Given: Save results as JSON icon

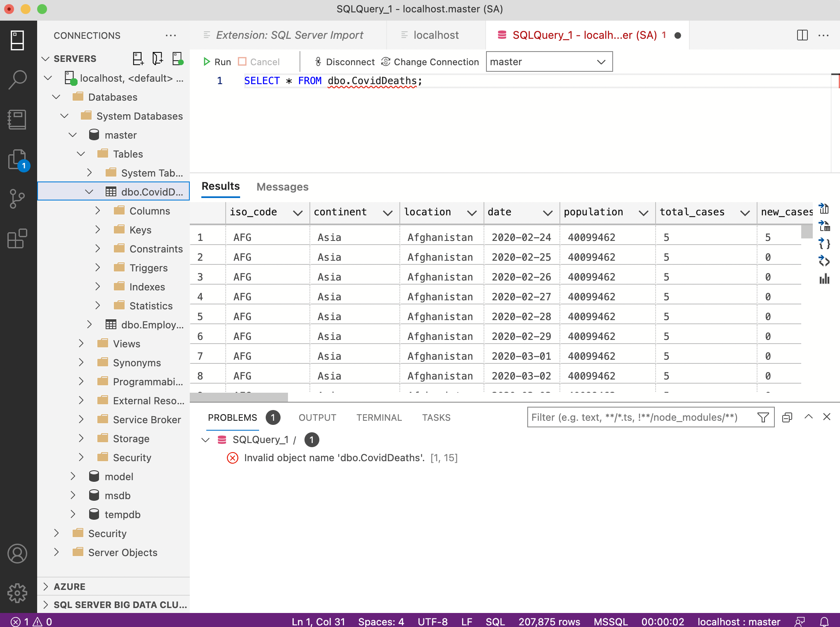Looking at the screenshot, I should point(824,244).
